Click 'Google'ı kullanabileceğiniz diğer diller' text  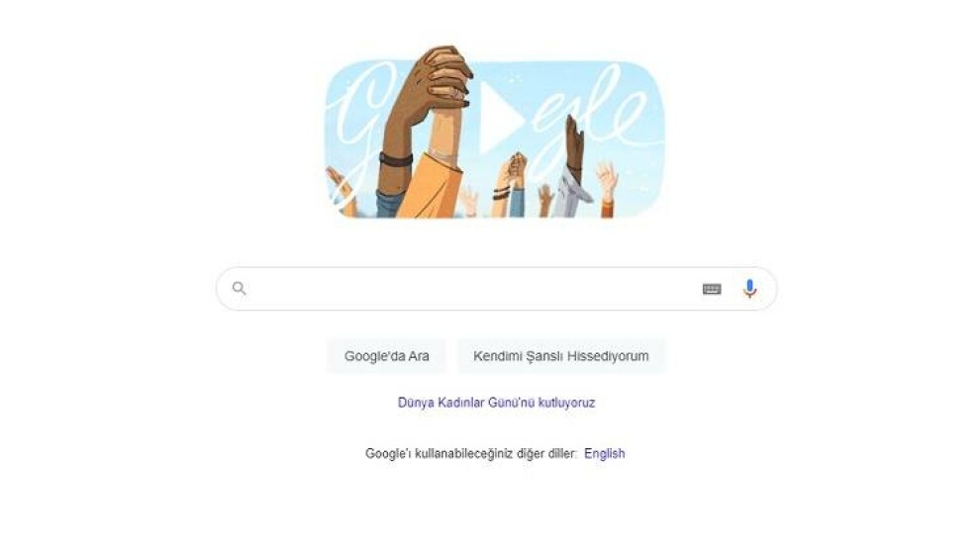(470, 453)
